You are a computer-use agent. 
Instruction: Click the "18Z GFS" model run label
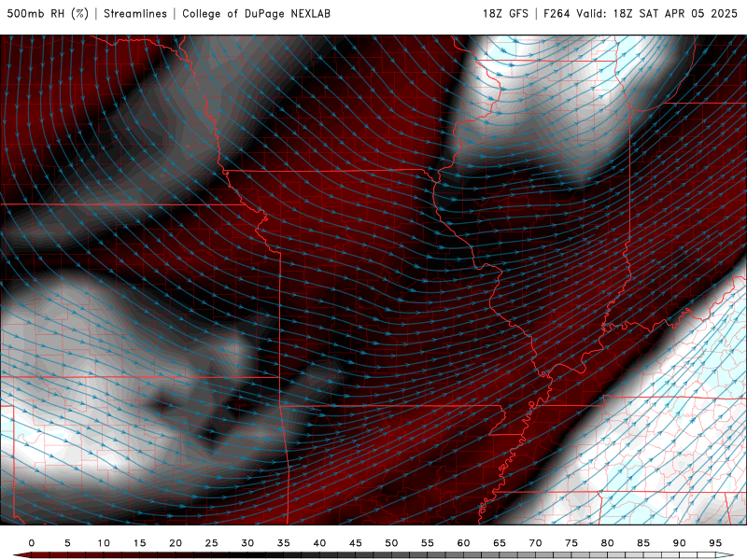click(505, 14)
